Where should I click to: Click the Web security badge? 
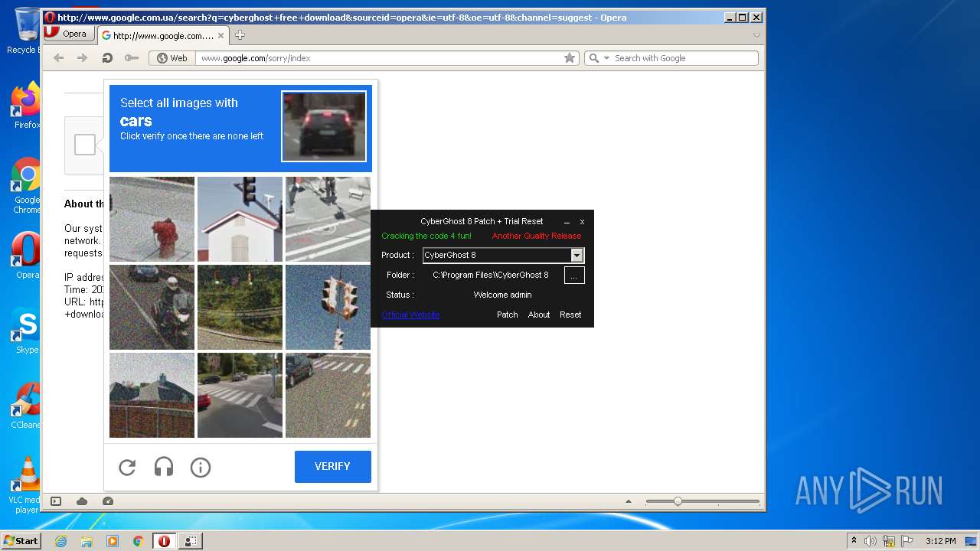pos(171,58)
